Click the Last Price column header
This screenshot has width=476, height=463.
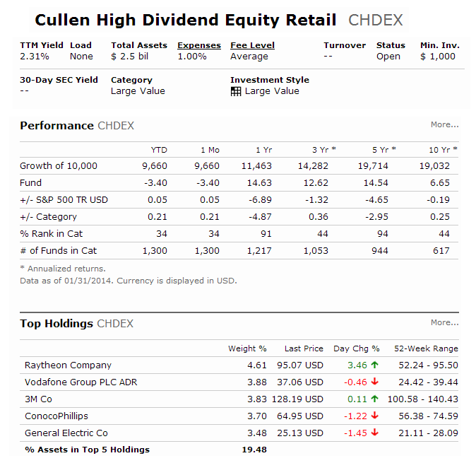pyautogui.click(x=304, y=348)
